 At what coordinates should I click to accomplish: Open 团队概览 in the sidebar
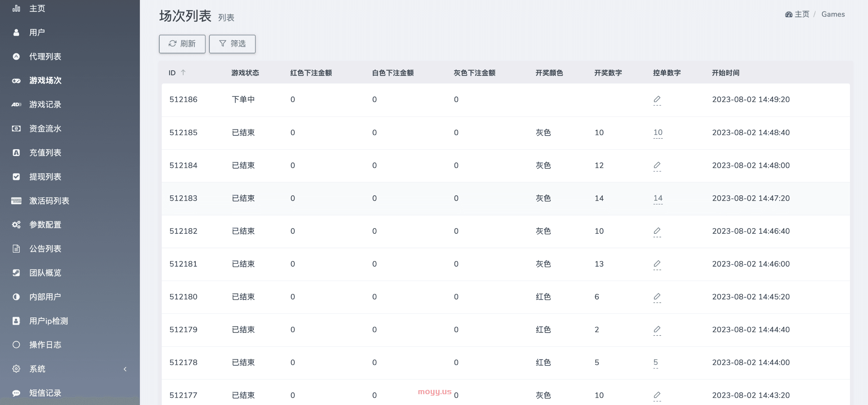pyautogui.click(x=45, y=273)
